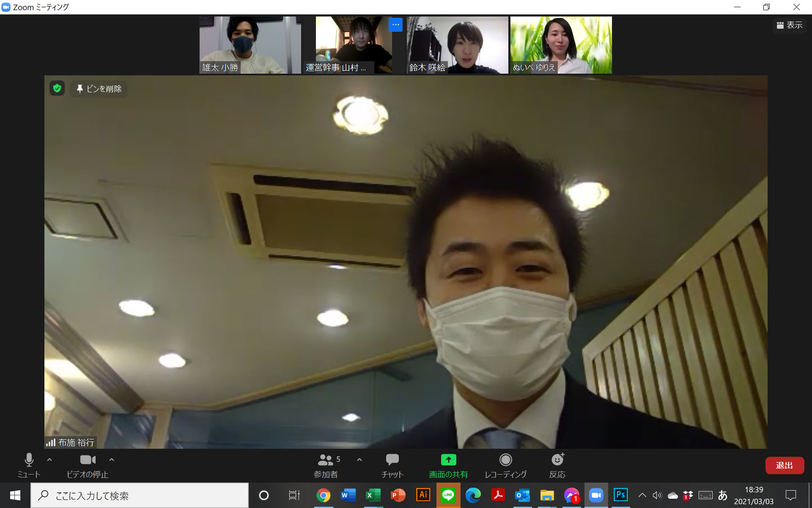Screen dimensions: 812x508
Task: Toggle the IME input mode indicator あ
Action: [723, 495]
